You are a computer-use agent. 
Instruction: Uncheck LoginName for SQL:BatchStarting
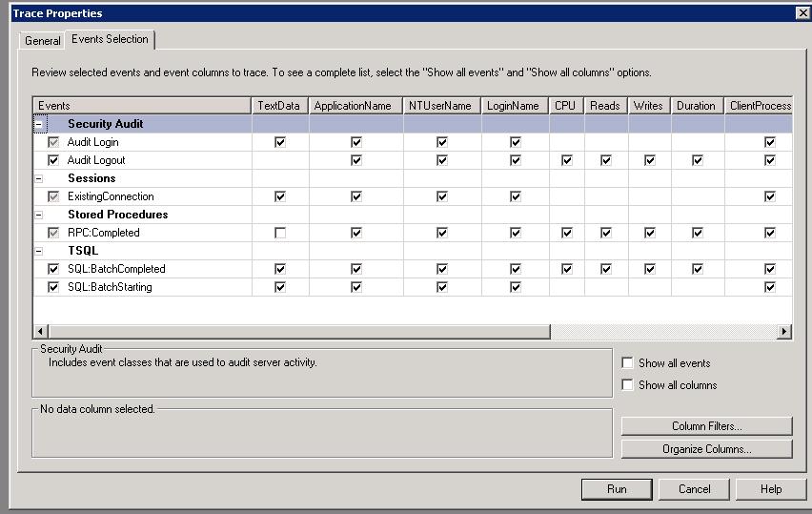516,287
